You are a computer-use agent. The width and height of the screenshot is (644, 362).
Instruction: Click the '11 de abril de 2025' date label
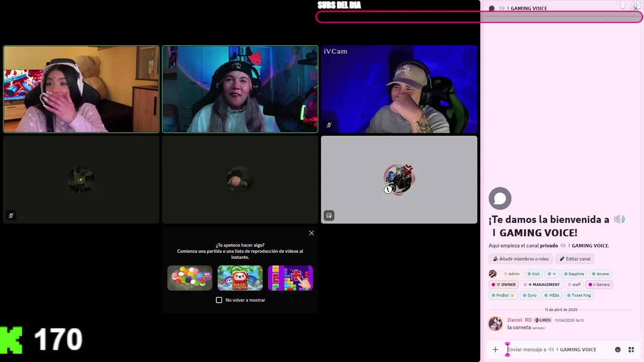point(561,310)
